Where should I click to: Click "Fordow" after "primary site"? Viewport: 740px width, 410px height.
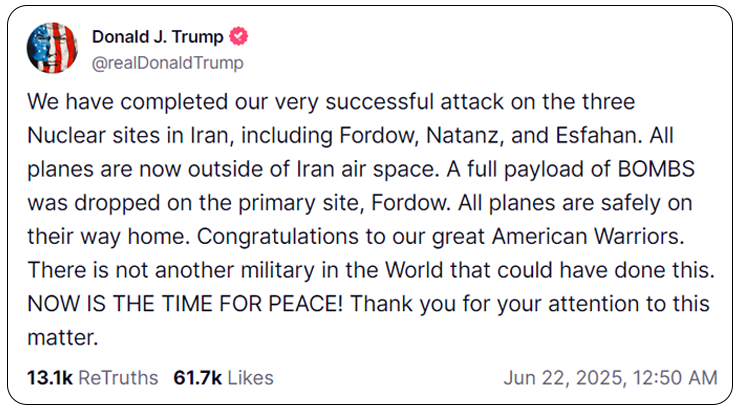(x=411, y=203)
